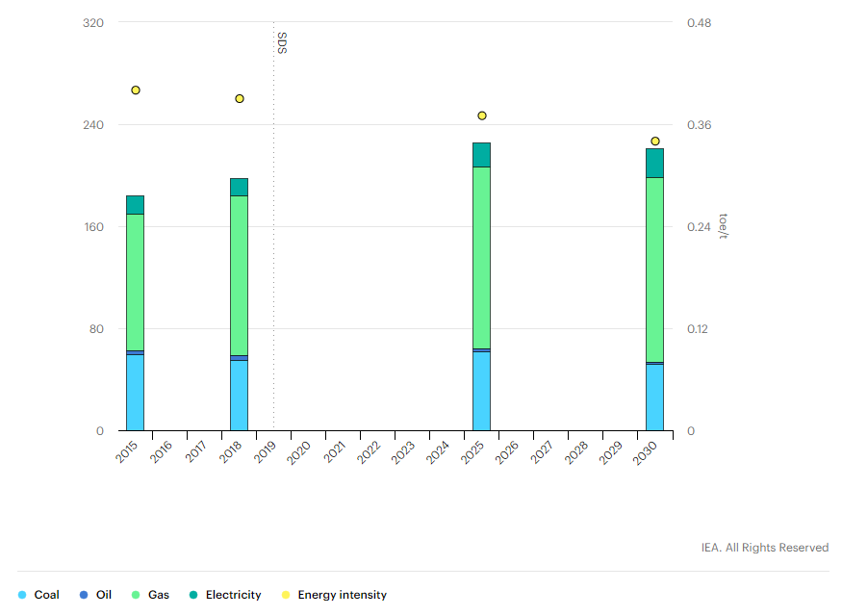
Task: Select the 2030 Gas bar segment
Action: point(654,269)
